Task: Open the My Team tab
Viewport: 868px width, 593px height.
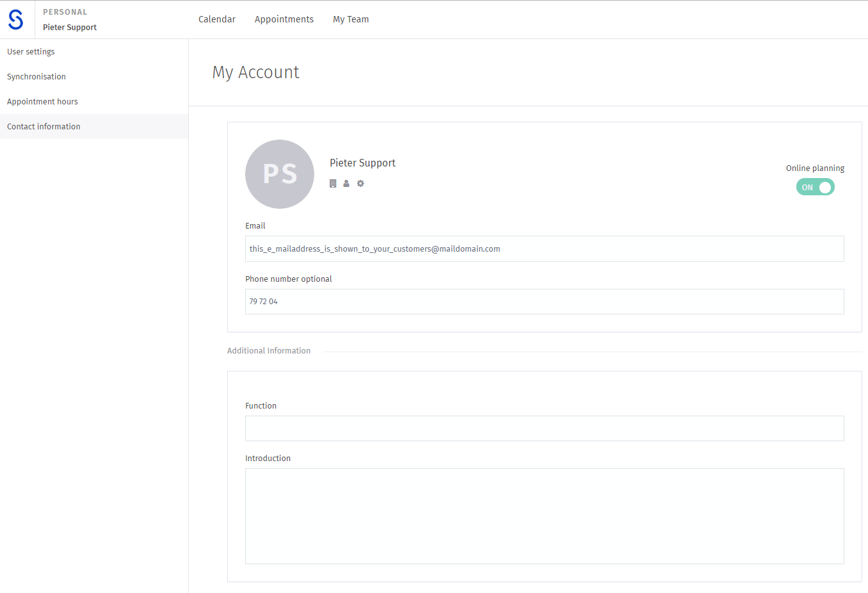Action: [x=351, y=19]
